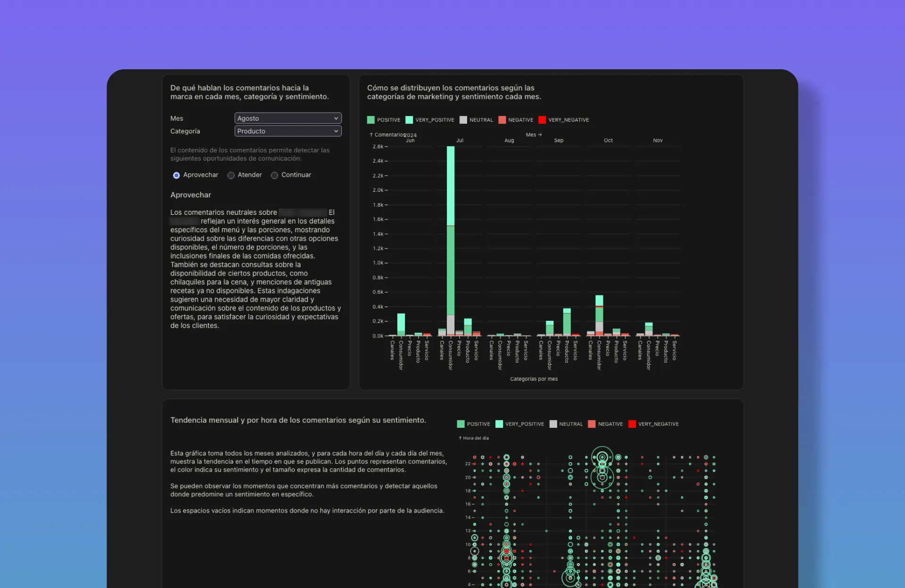Viewport: 905px width, 588px height.
Task: Click the June Consumidor bar
Action: click(401, 325)
